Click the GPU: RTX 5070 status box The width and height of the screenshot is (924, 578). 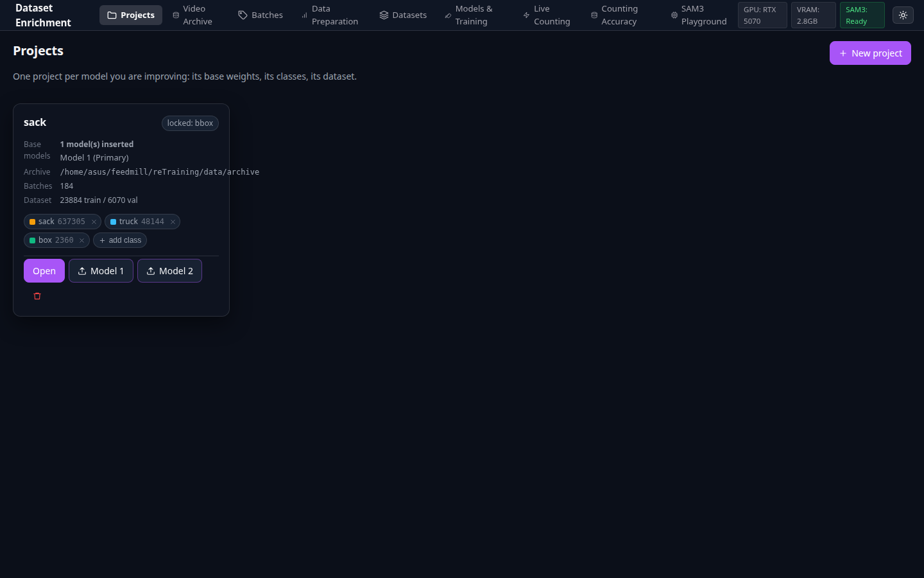762,15
